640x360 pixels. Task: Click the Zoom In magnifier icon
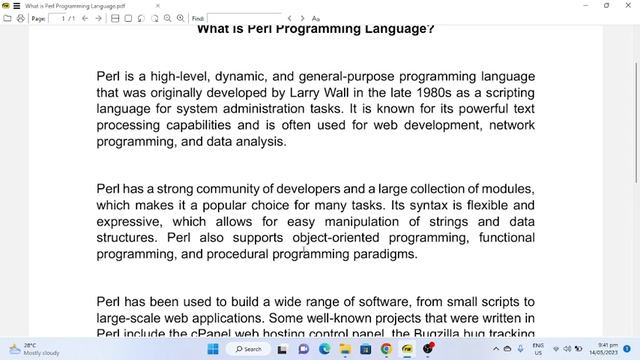180,18
